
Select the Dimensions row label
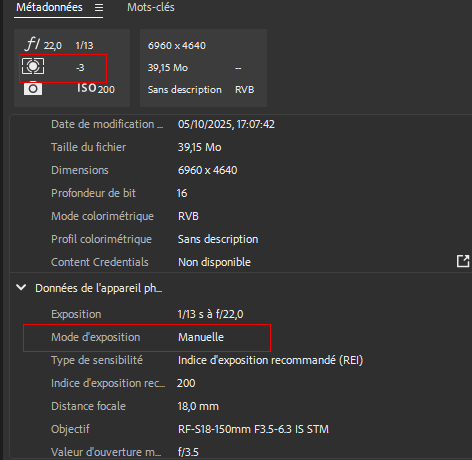click(80, 170)
